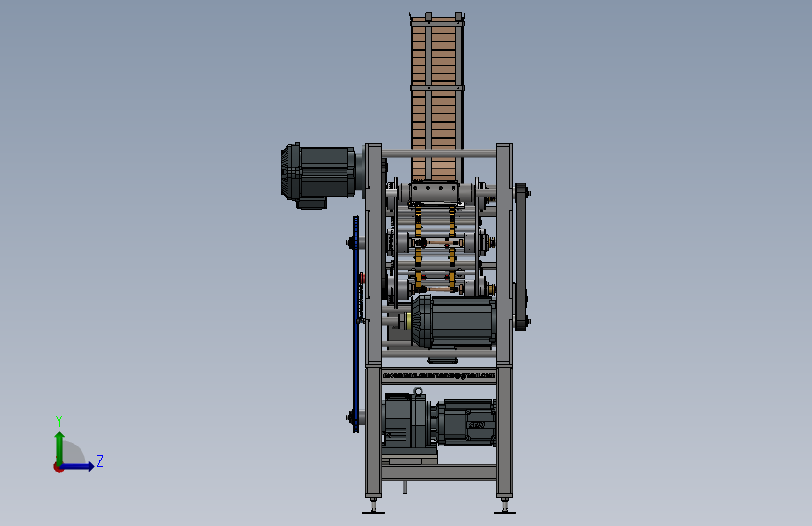Select the left leveling foot of the frame
Viewport: 812px width, 526px height.
click(x=374, y=506)
